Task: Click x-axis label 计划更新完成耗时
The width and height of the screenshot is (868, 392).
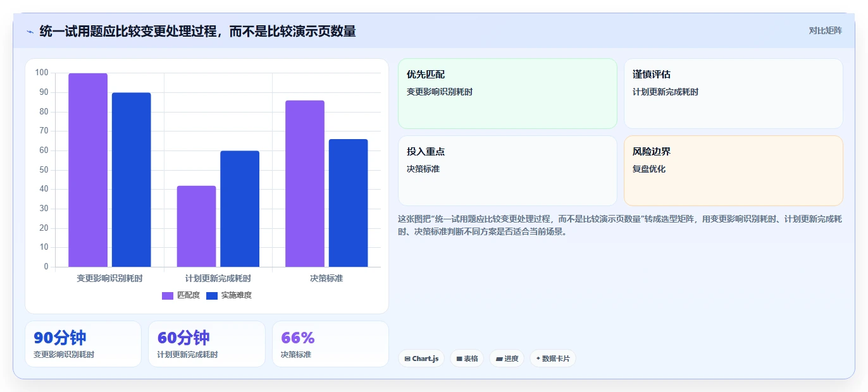Action: [218, 278]
